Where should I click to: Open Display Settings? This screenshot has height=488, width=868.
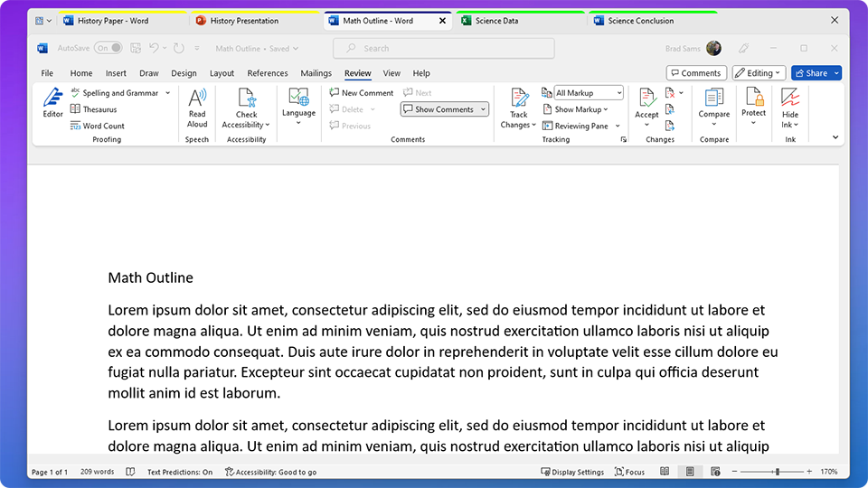571,472
